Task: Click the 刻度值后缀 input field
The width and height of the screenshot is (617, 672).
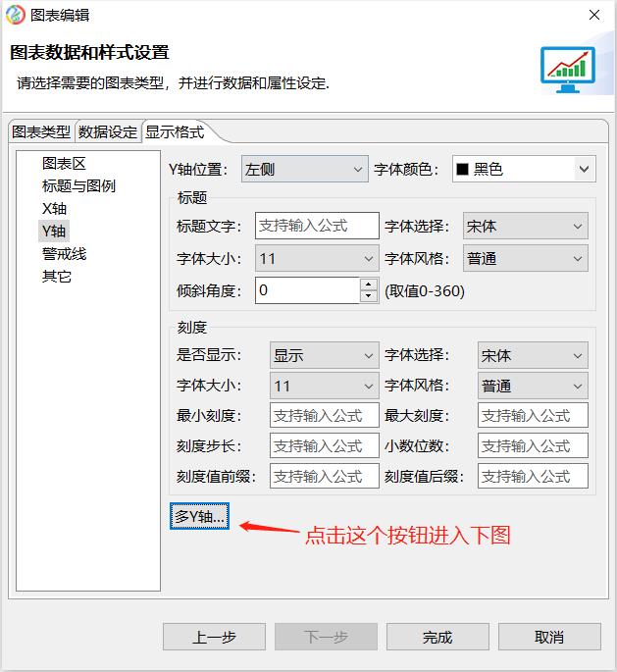Action: (x=533, y=476)
